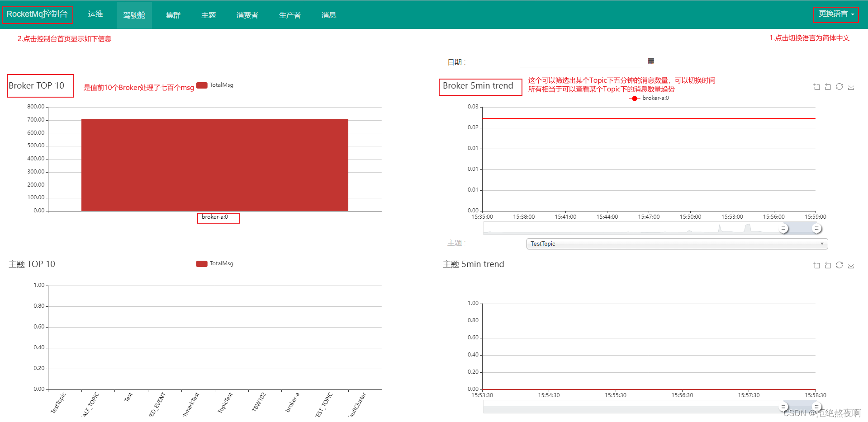Click the restore icon for 主题 5min trend chart
Viewport: 868px width, 422px height.
coord(840,265)
